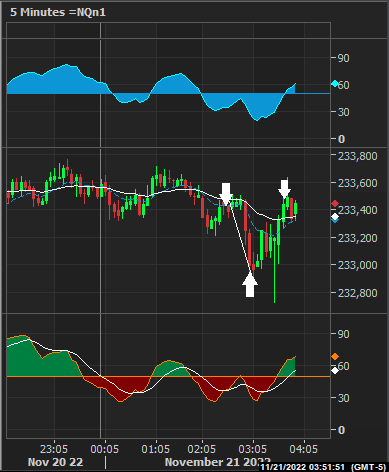Viewport: 389px width, 472px height.
Task: Click the 233,600 price axis label
Action: coord(358,183)
